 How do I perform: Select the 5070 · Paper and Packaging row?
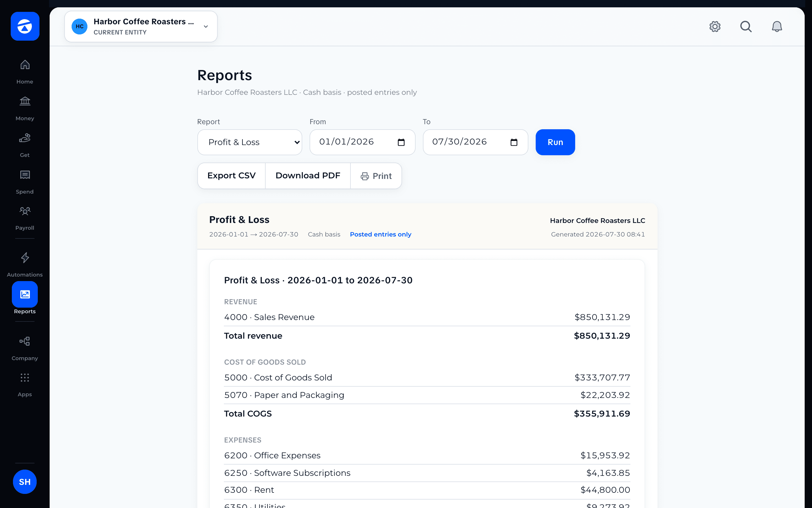427,395
